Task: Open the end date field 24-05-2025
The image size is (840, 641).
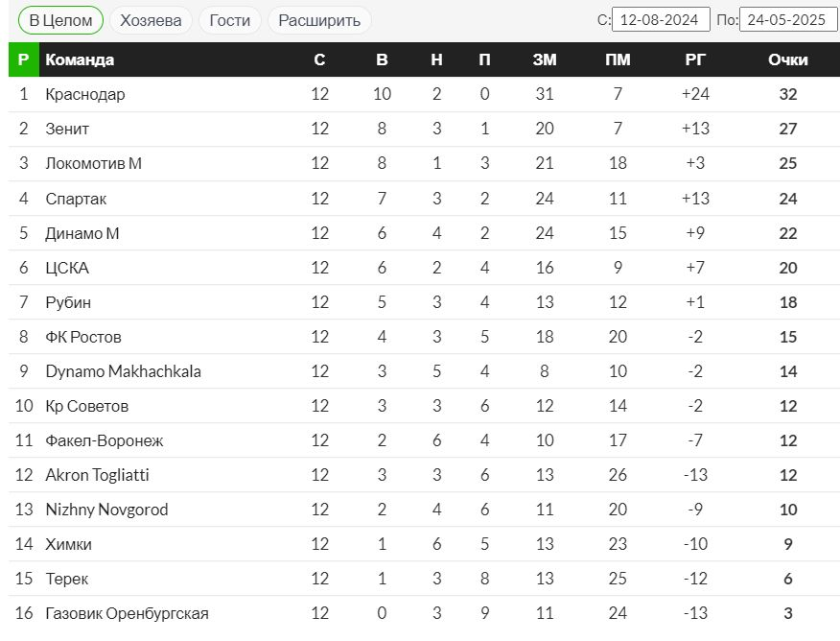Action: (x=788, y=20)
